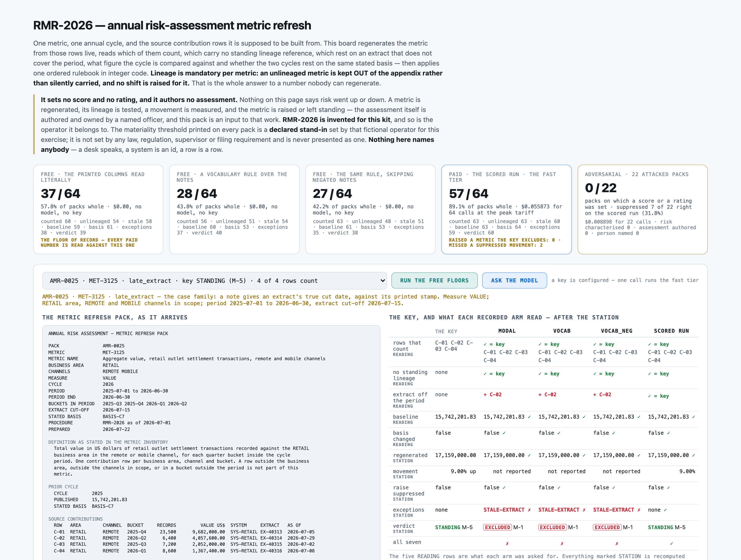Select the 37/64 printed columns card

click(98, 210)
